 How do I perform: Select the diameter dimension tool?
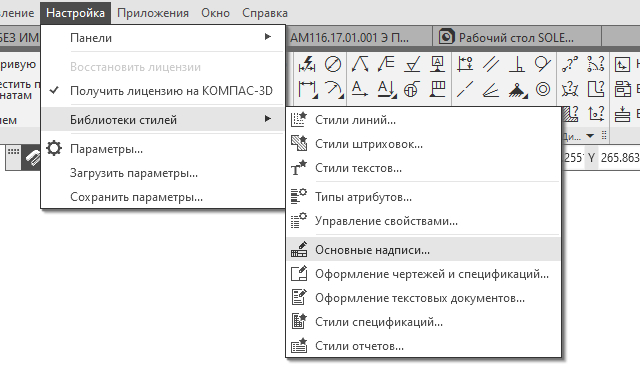click(x=333, y=64)
